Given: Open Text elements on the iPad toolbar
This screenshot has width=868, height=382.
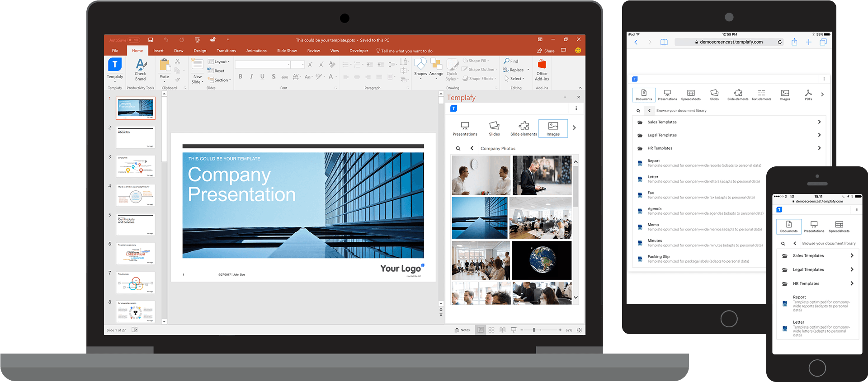Looking at the screenshot, I should 761,95.
